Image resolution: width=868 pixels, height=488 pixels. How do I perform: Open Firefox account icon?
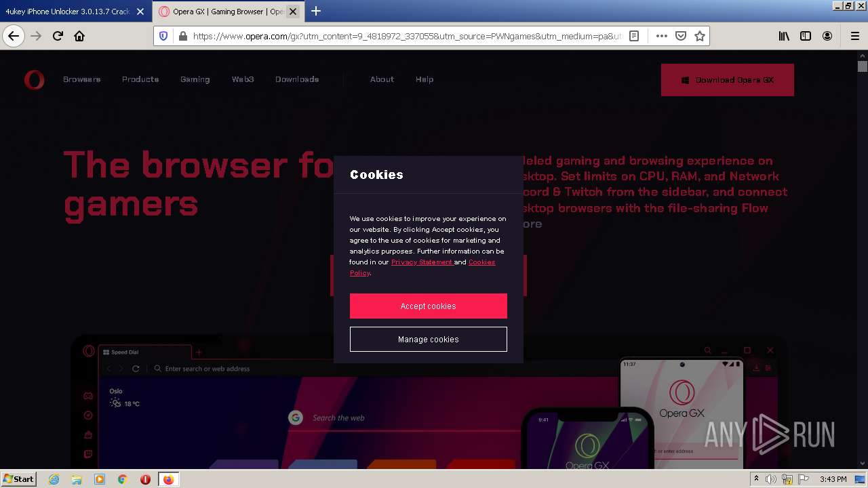pyautogui.click(x=827, y=36)
